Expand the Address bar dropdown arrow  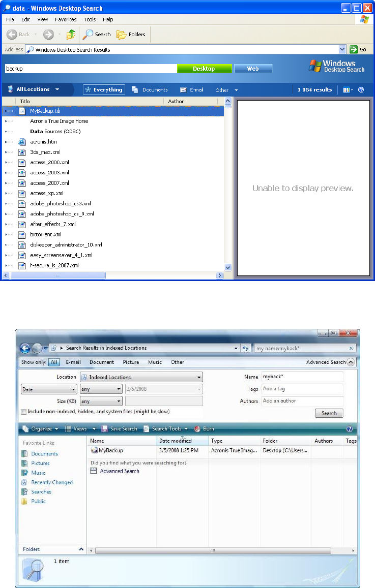pos(342,49)
